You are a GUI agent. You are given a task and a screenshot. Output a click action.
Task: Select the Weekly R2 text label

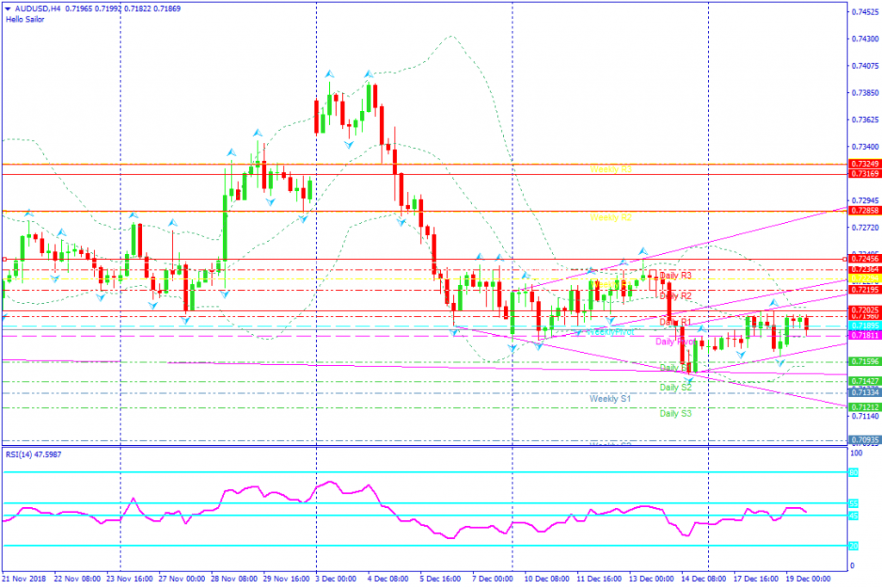(611, 218)
